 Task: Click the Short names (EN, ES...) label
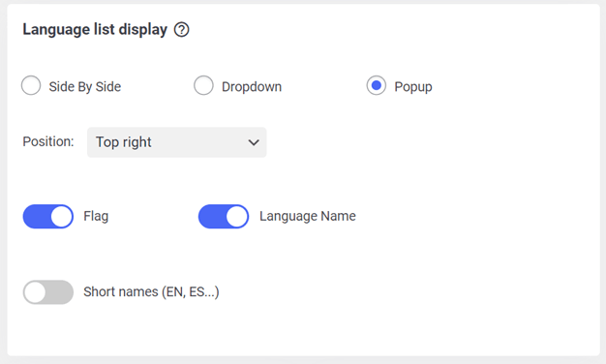tap(151, 291)
